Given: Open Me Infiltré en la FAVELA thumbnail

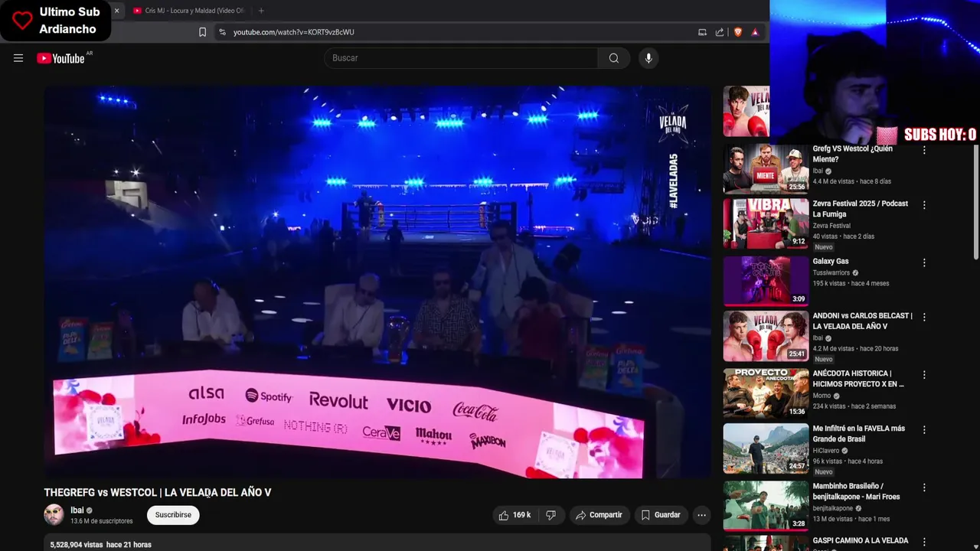Looking at the screenshot, I should (x=766, y=448).
